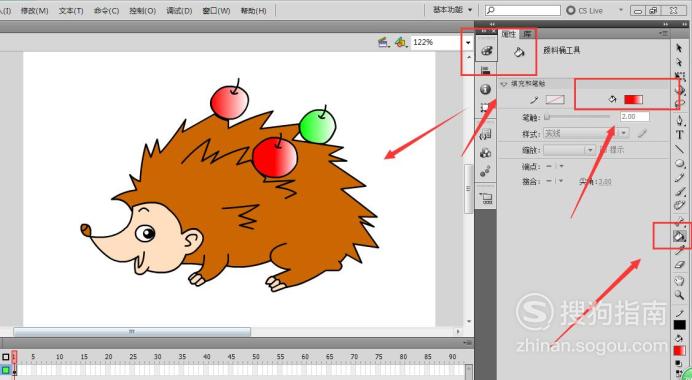Switch to the 属性 tab
This screenshot has width=692, height=380.
(508, 34)
